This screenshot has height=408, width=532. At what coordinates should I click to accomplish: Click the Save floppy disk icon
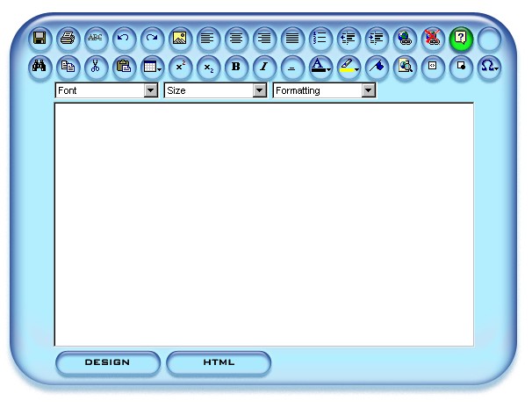[40, 39]
